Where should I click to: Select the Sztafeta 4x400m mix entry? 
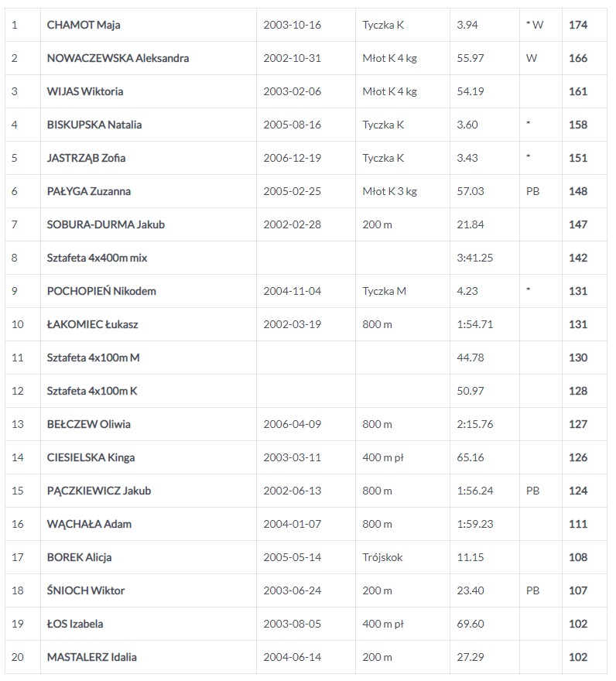[x=97, y=258]
